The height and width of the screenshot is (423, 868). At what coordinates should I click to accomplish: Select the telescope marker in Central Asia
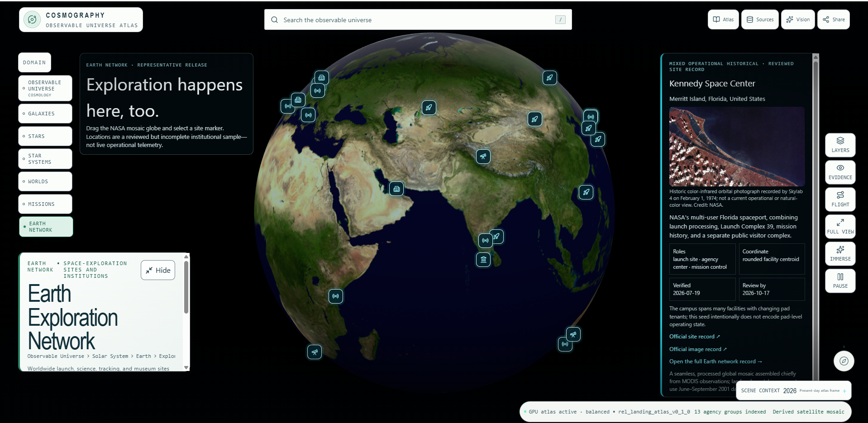(x=483, y=157)
